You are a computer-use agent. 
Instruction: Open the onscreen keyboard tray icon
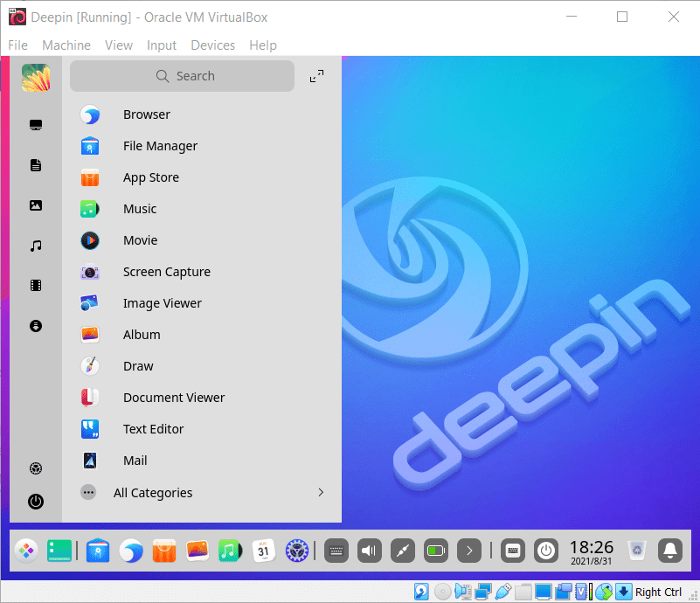tap(336, 551)
